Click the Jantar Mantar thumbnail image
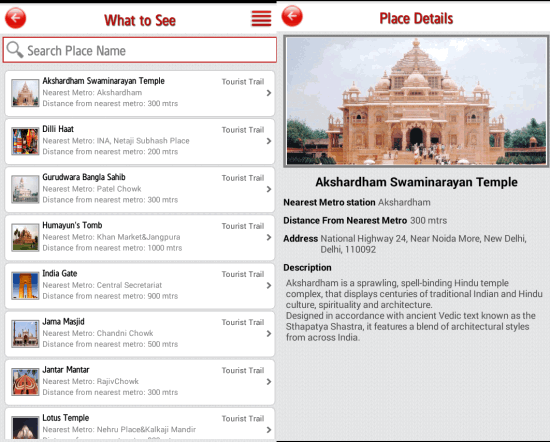Viewport: 550px width, 442px height. coord(25,382)
